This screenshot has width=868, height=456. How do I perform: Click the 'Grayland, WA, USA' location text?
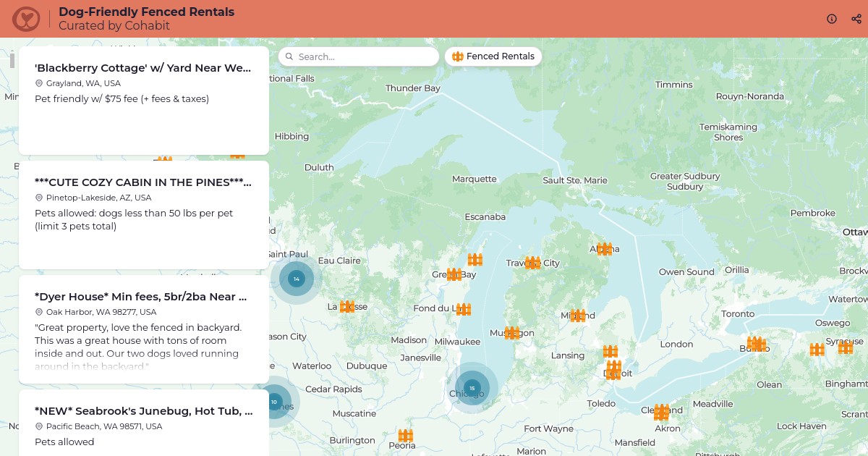83,83
